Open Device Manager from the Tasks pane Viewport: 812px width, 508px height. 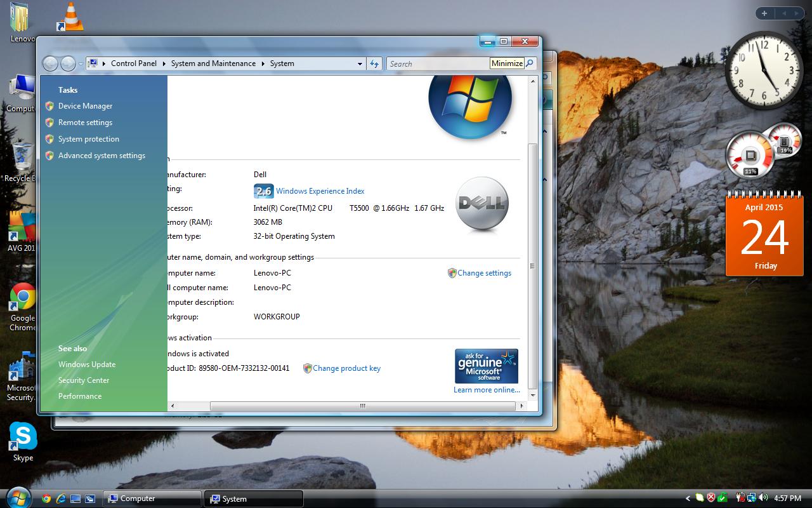point(85,106)
